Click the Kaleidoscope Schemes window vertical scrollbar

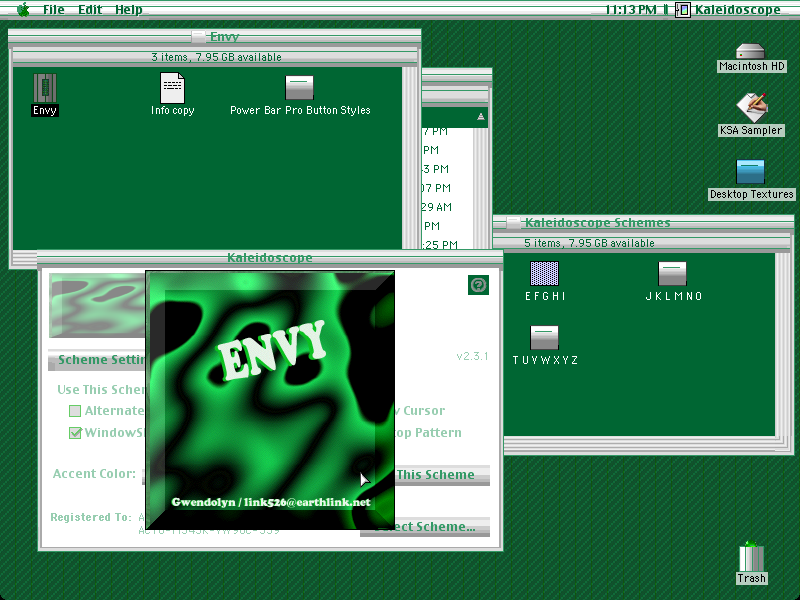click(x=783, y=344)
